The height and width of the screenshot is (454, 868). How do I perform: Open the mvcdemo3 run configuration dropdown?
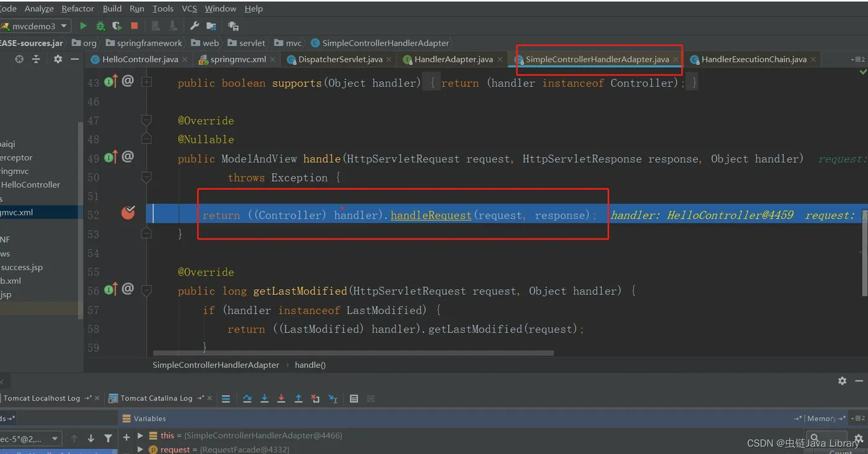(x=37, y=26)
